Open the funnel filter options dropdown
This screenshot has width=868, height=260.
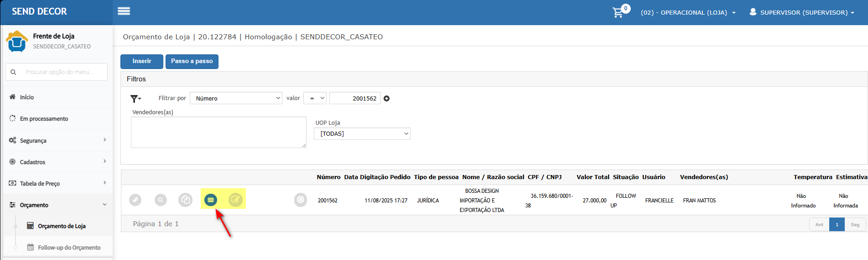135,99
